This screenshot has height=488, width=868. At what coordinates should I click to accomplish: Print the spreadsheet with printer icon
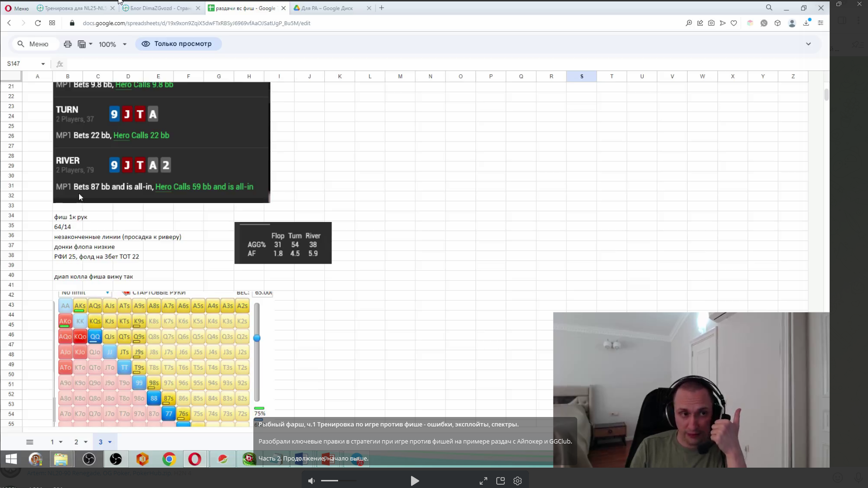(68, 44)
